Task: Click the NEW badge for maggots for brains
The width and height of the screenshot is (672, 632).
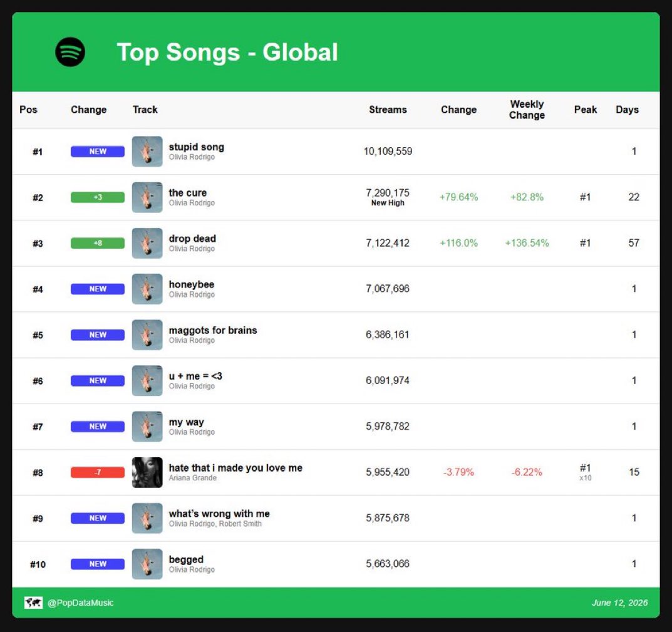Action: 98,335
